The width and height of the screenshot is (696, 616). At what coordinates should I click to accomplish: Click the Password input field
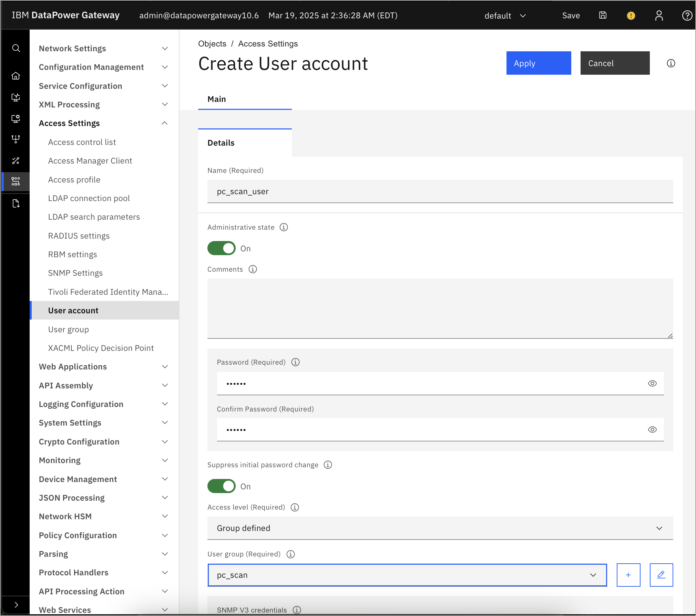click(440, 383)
